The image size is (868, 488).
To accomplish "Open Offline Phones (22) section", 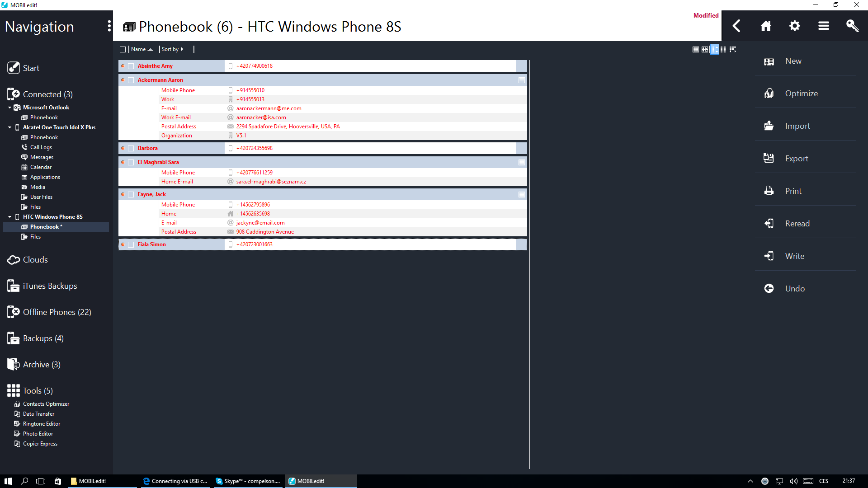I will click(57, 312).
